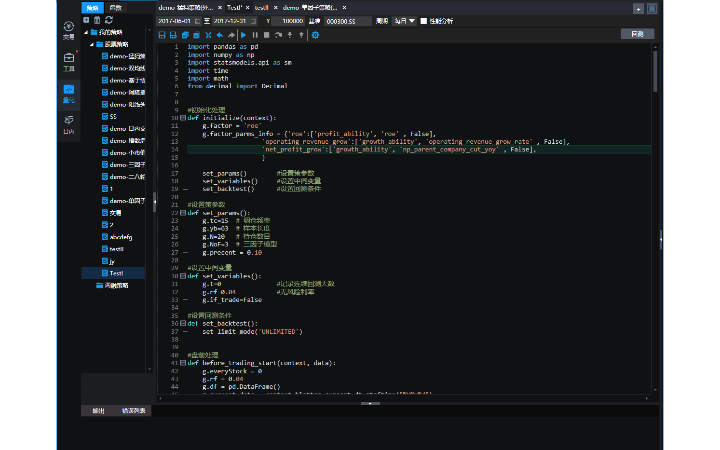Run the strategy with the blue Play icon
Image resolution: width=720 pixels, height=450 pixels.
[x=243, y=35]
